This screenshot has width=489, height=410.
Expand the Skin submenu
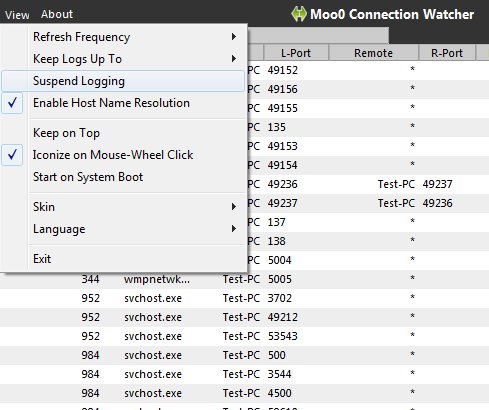coord(123,207)
